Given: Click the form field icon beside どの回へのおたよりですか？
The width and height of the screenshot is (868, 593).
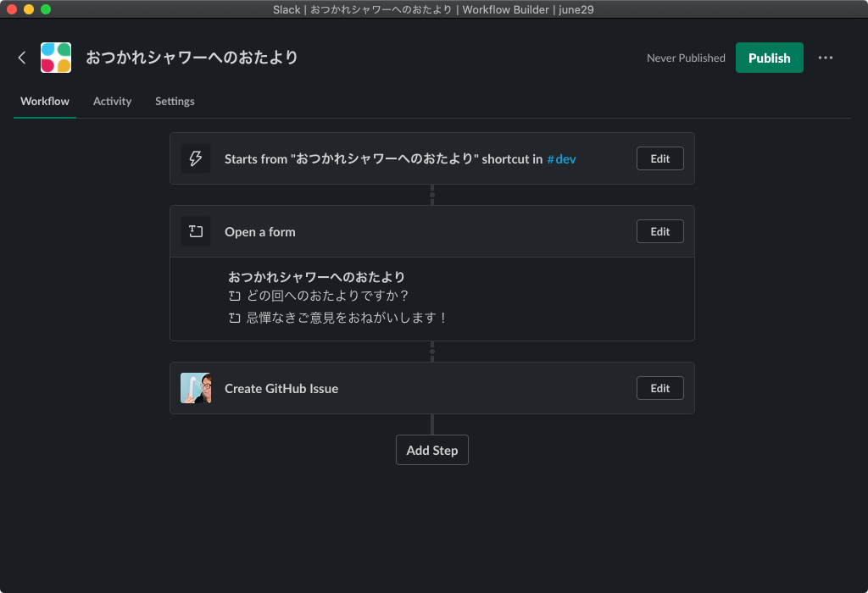Looking at the screenshot, I should [235, 296].
